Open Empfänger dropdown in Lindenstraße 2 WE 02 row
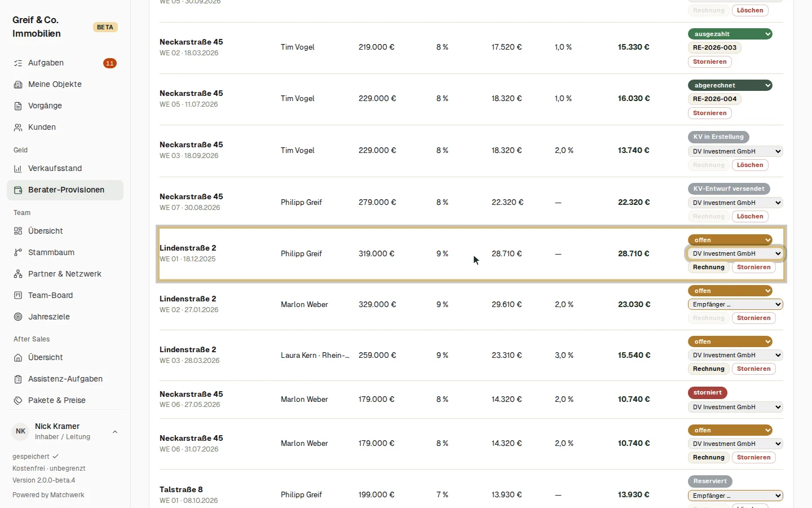 point(735,304)
